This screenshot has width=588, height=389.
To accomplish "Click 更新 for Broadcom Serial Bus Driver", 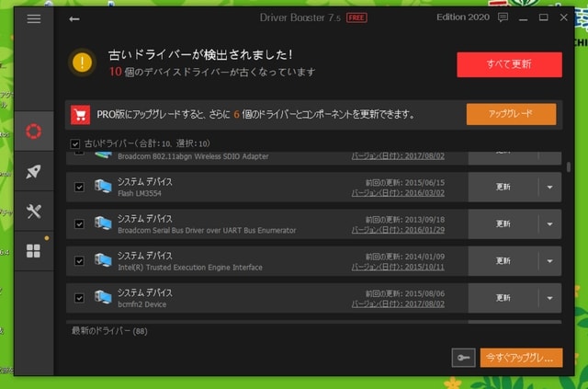I will click(503, 223).
